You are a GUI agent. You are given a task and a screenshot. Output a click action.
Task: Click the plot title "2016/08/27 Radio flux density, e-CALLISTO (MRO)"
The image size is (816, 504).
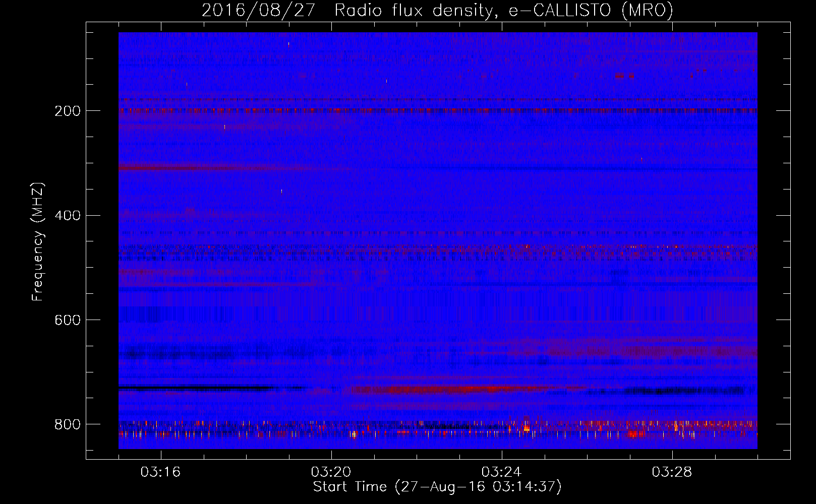(437, 10)
